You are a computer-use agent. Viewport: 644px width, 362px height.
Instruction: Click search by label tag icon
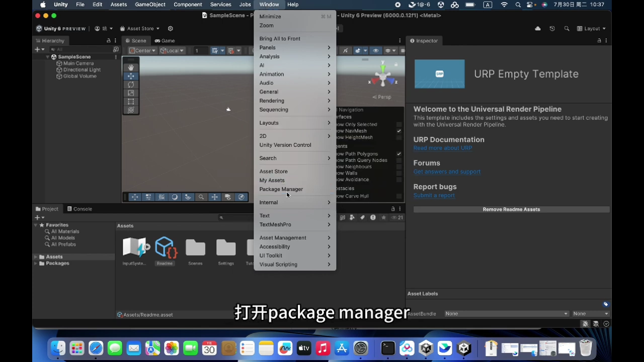pos(362,218)
